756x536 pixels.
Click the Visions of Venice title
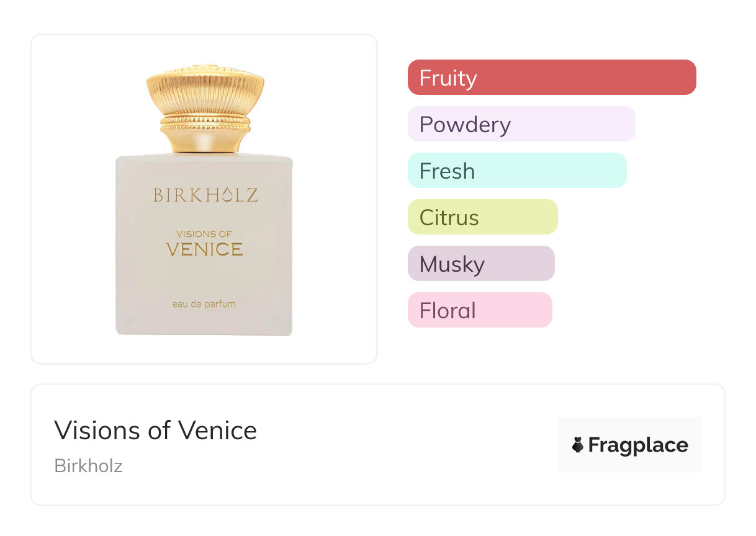click(x=155, y=430)
